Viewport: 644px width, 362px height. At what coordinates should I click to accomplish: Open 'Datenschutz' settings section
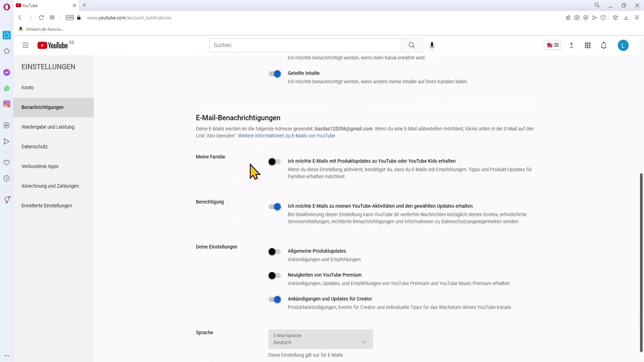(x=35, y=147)
